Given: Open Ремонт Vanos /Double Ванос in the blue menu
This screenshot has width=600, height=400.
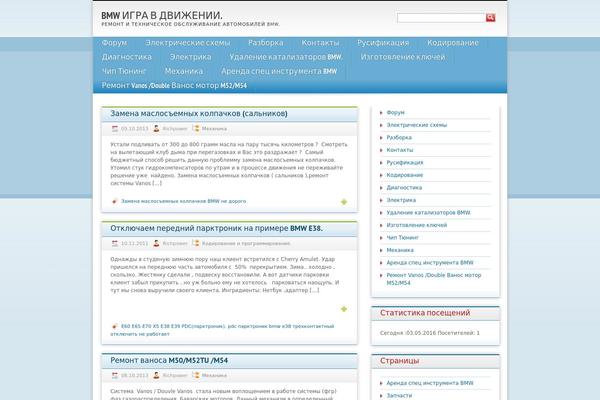Looking at the screenshot, I should pyautogui.click(x=174, y=85).
